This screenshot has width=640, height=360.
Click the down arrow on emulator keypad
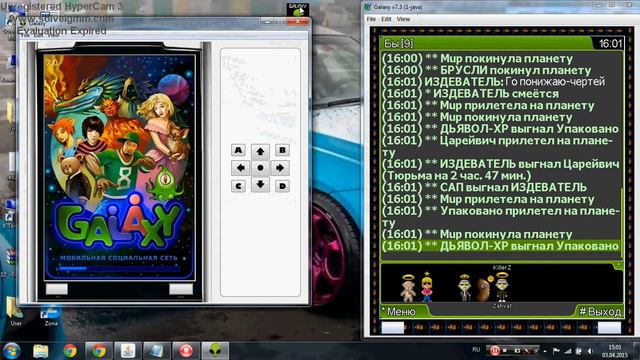tap(260, 184)
